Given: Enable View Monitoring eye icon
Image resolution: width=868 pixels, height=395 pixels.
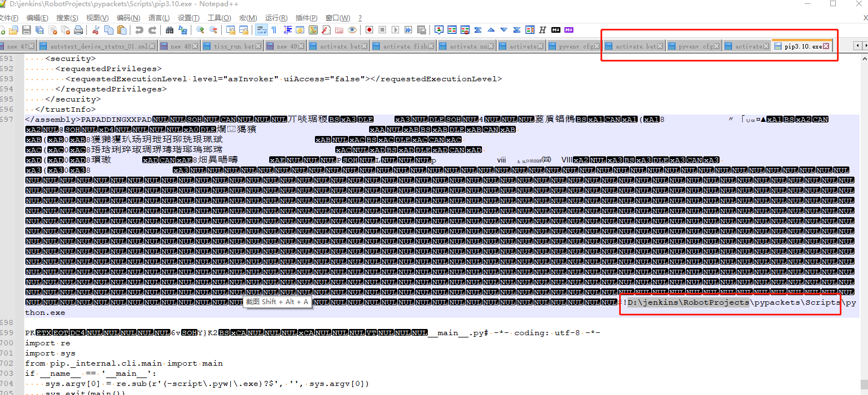Looking at the screenshot, I should point(352,30).
